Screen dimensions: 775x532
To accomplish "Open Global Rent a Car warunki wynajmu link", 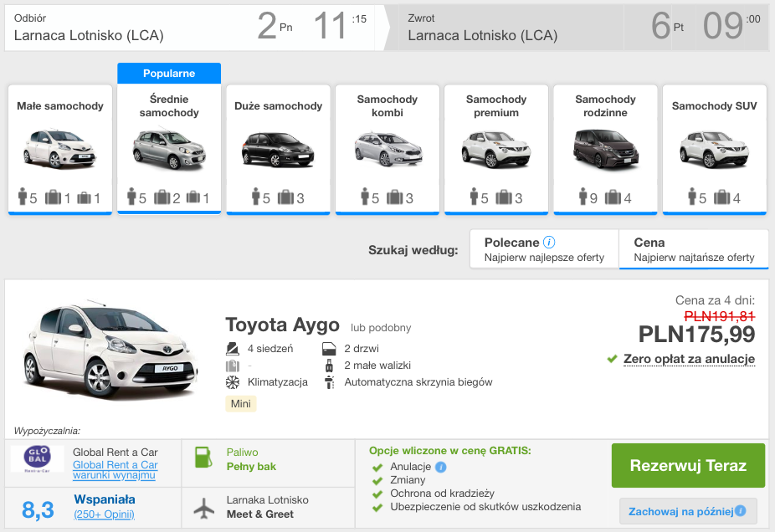I will 115,470.
